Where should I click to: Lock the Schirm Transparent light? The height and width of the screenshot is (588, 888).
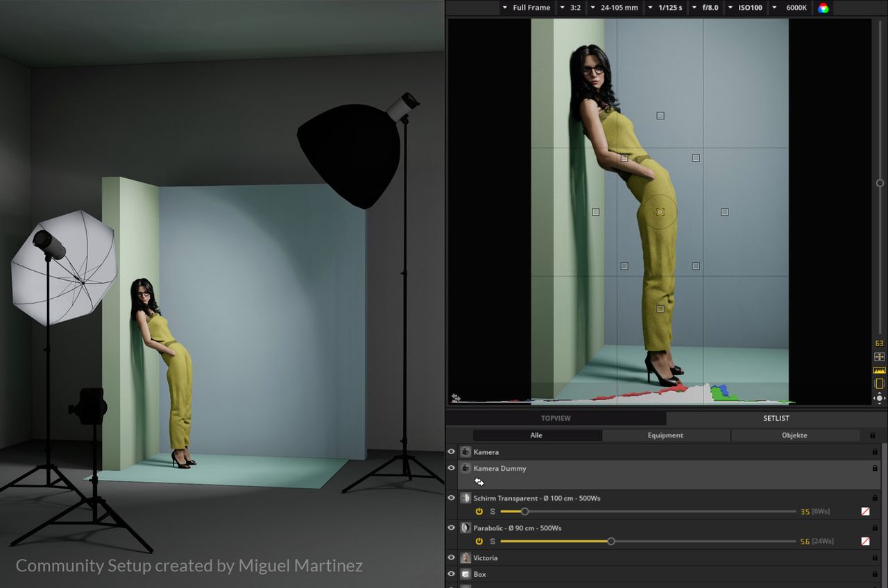coord(875,499)
